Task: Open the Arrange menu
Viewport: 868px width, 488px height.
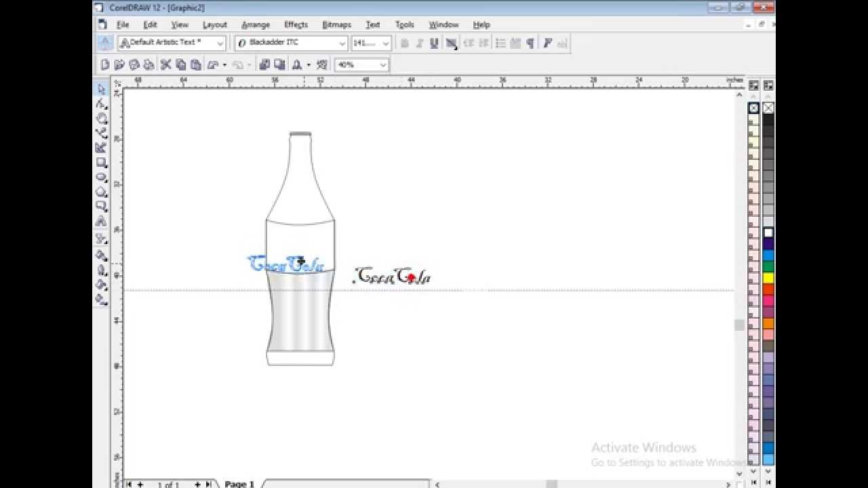Action: click(256, 24)
